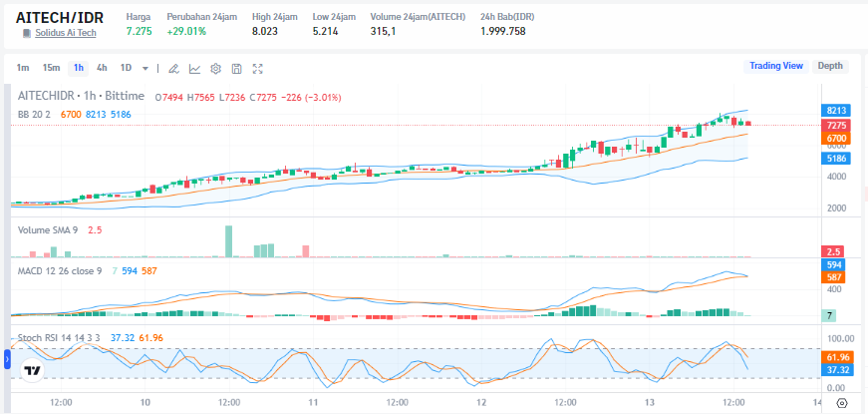The width and height of the screenshot is (868, 414).
Task: Click the 8213 upper band price tag
Action: click(835, 110)
